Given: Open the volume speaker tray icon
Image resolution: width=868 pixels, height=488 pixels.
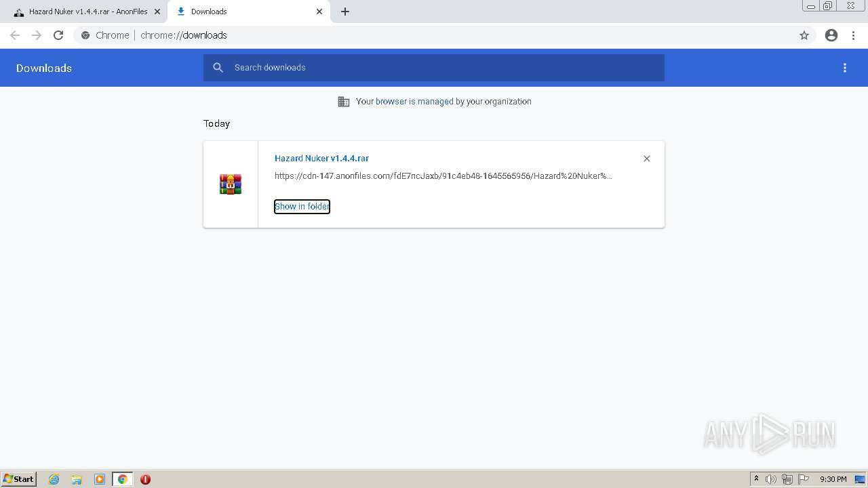Looking at the screenshot, I should (x=770, y=479).
